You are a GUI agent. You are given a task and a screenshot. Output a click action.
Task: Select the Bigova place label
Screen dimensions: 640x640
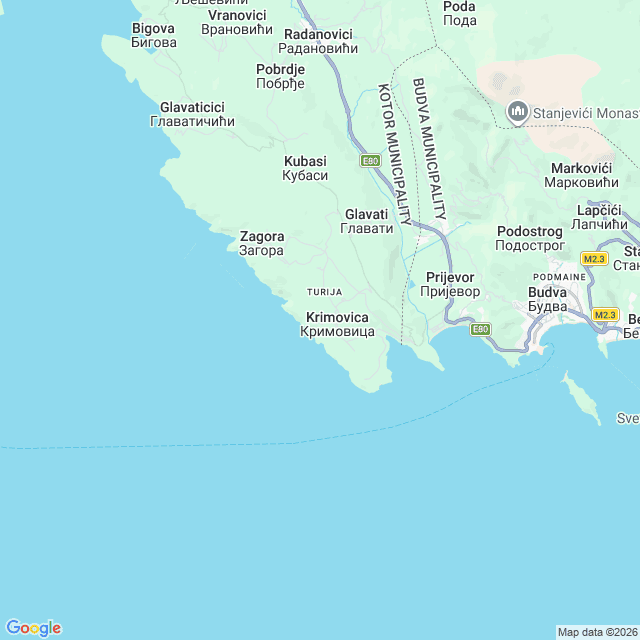tap(153, 36)
